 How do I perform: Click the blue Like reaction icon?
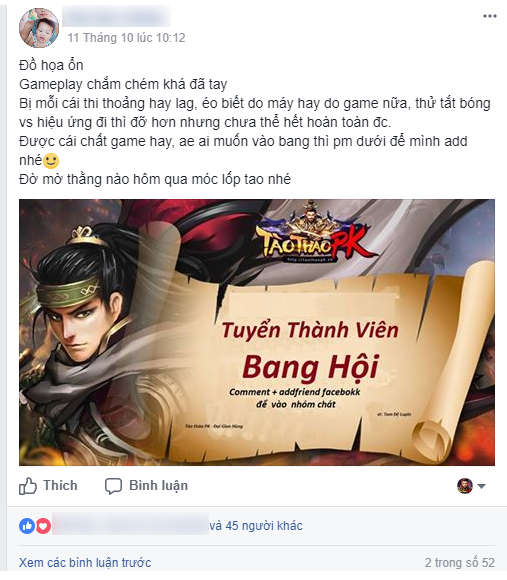(27, 526)
